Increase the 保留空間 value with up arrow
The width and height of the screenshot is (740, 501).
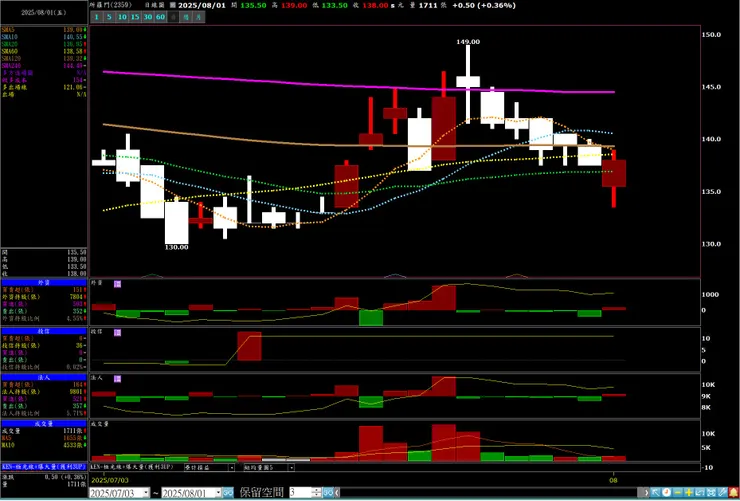point(317,491)
